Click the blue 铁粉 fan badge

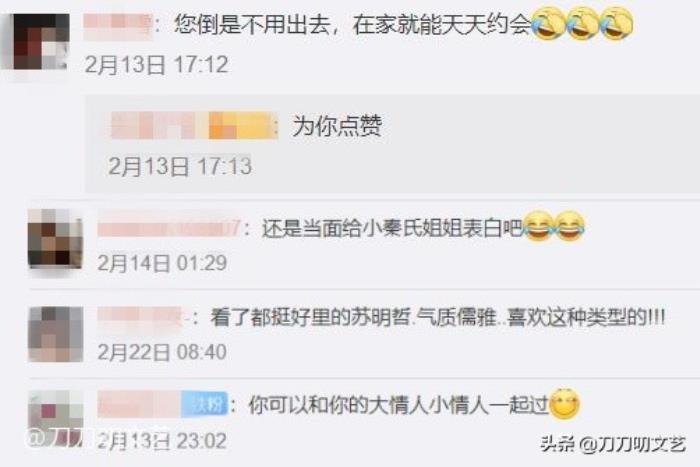click(x=204, y=404)
